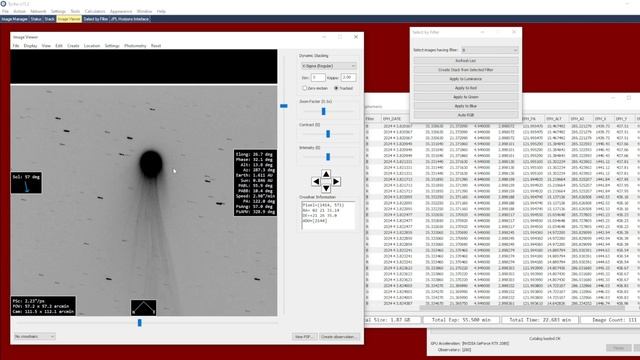Click the Crosshair Information text box
Viewport: 640px width, 360px height.
[x=328, y=215]
